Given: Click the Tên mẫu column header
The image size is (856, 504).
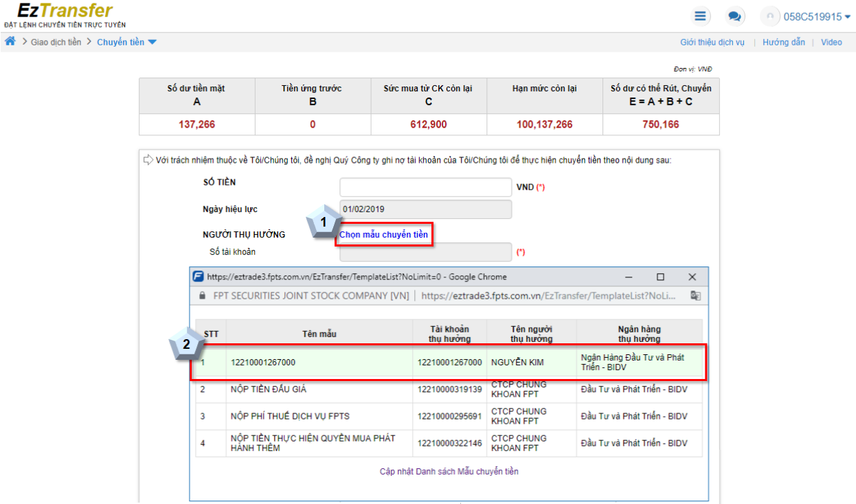Looking at the screenshot, I should pyautogui.click(x=319, y=334).
